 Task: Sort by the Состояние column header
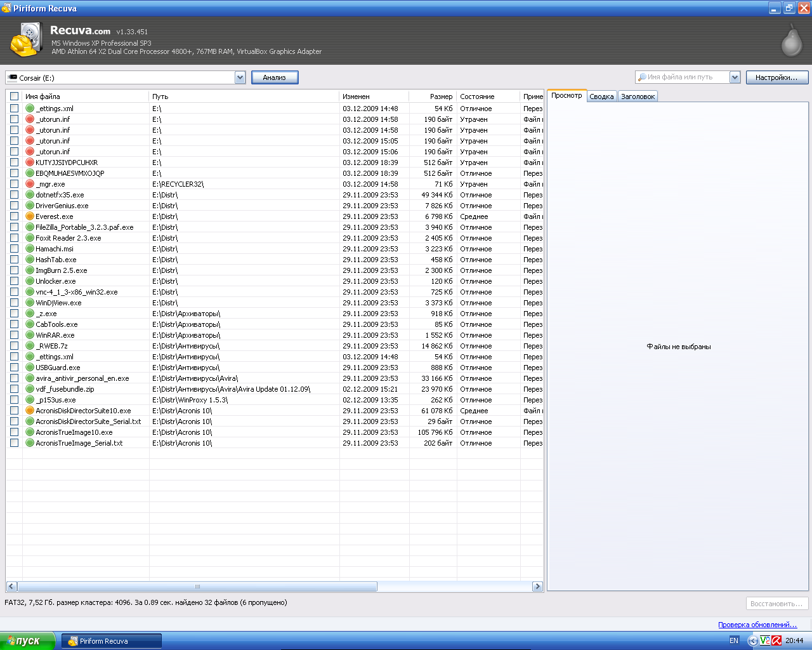coord(488,96)
